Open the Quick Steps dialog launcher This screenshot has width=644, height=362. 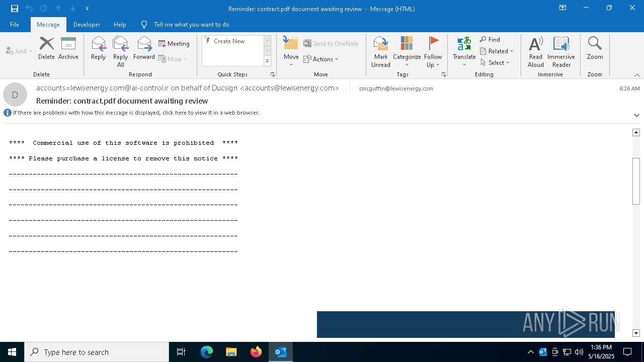[273, 74]
